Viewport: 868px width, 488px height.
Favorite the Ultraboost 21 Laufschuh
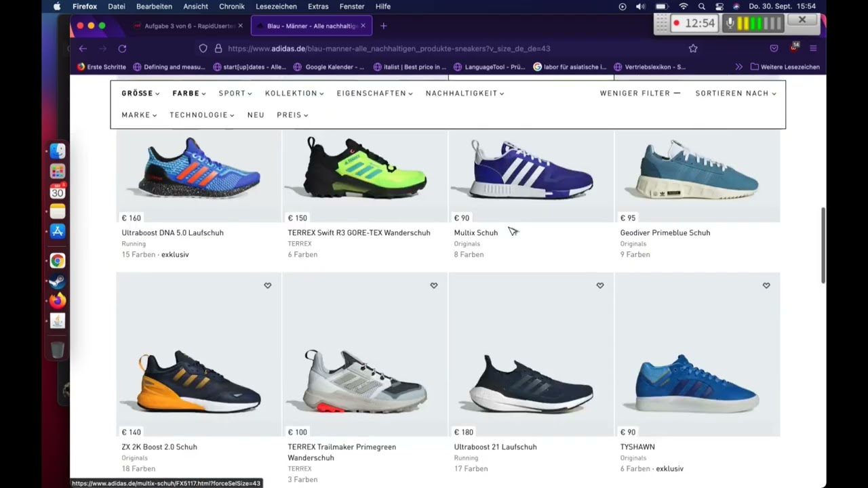click(x=600, y=285)
